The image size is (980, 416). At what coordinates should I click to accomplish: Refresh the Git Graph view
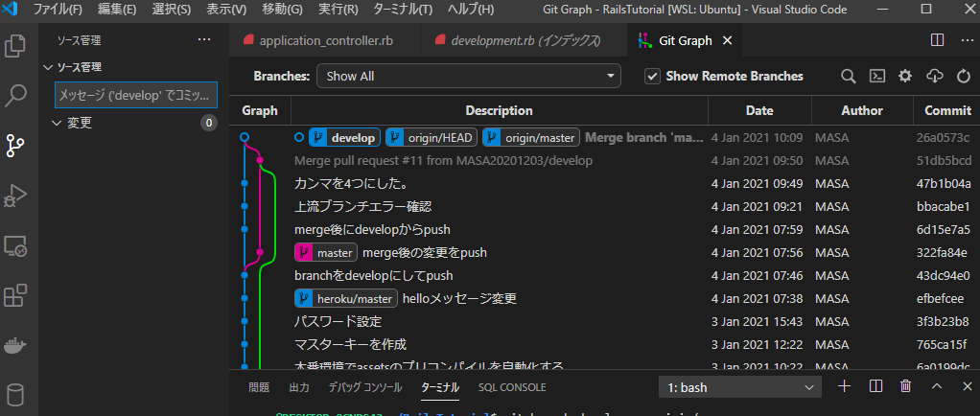coord(963,77)
